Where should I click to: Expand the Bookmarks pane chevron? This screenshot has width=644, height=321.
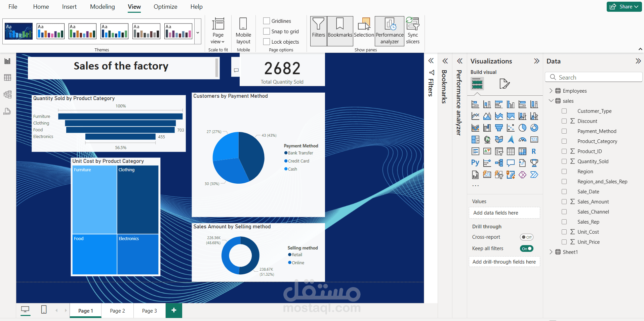[x=445, y=61]
